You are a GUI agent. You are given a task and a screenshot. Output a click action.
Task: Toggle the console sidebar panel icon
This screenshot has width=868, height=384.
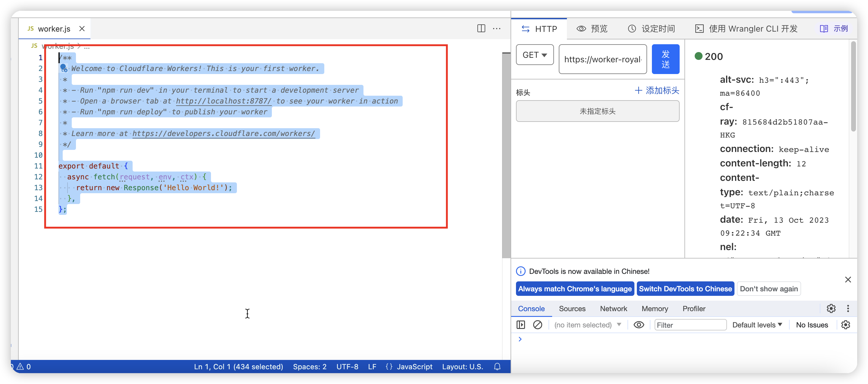coord(520,325)
